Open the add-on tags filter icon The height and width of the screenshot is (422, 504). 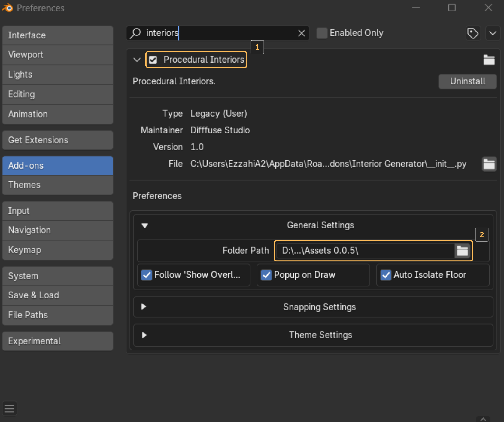point(473,33)
